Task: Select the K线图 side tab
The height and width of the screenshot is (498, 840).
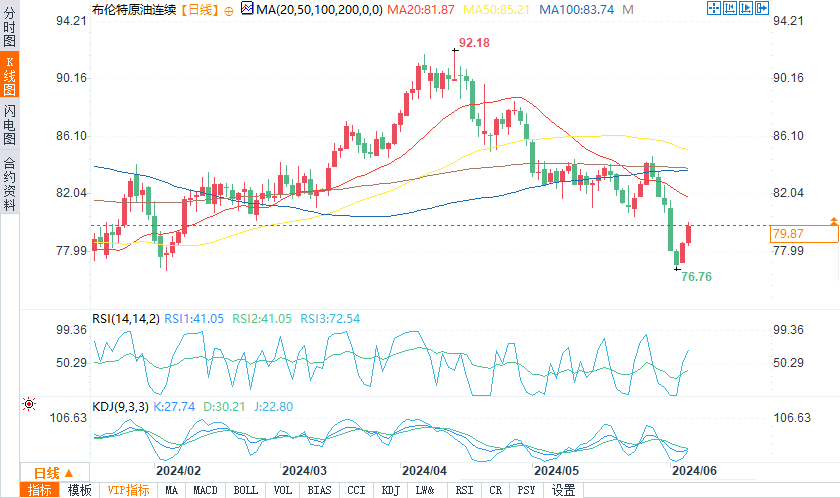Action: (x=10, y=74)
